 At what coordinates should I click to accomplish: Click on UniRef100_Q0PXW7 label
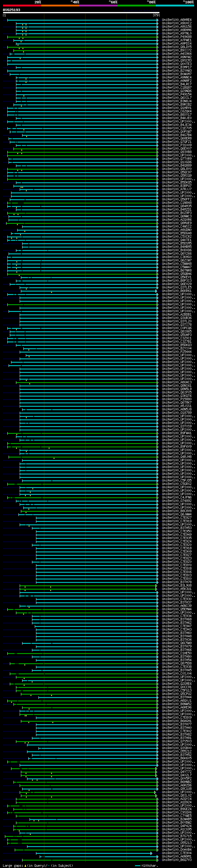pyautogui.click(x=176, y=131)
